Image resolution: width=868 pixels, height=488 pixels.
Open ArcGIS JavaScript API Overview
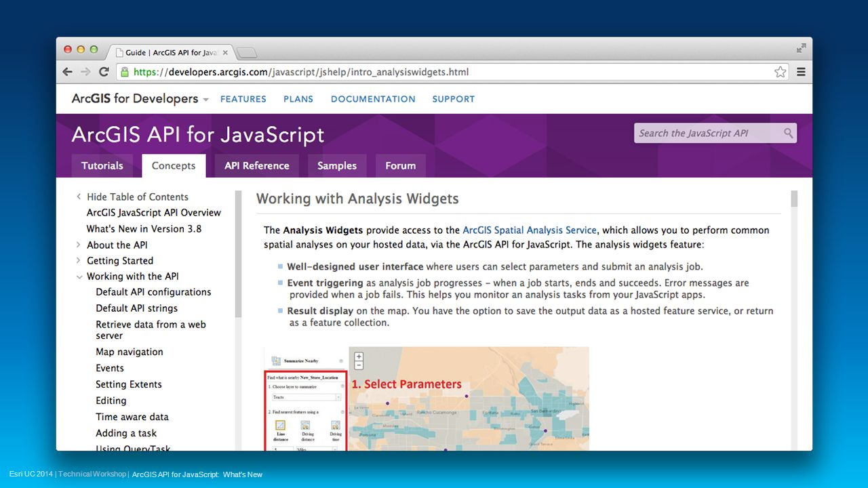tap(154, 213)
